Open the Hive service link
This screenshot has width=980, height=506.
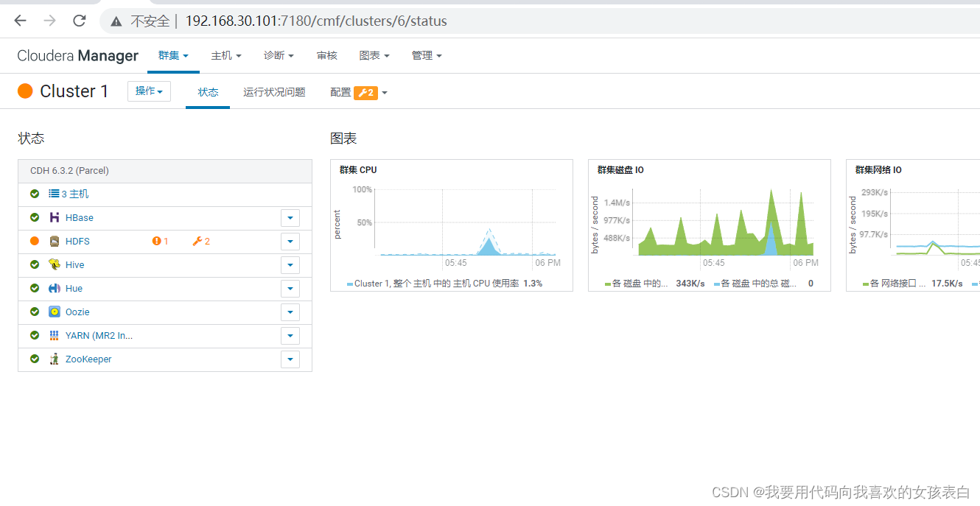tap(74, 265)
